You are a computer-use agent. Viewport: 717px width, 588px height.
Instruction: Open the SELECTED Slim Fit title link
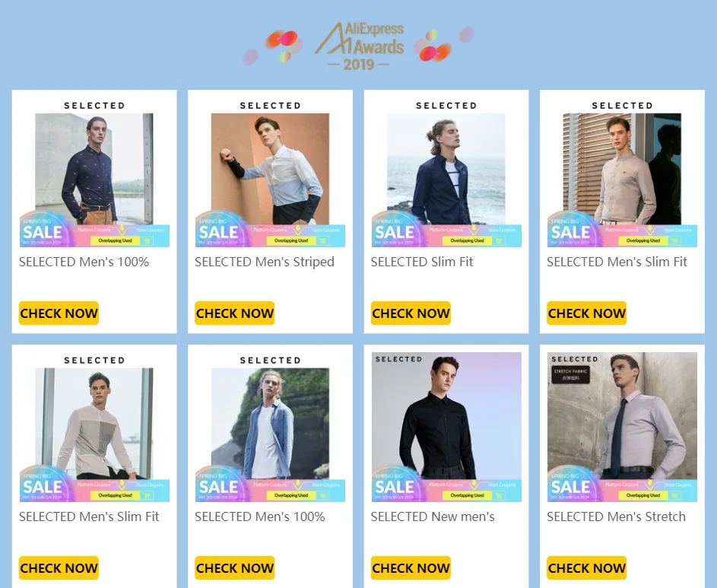(x=421, y=262)
